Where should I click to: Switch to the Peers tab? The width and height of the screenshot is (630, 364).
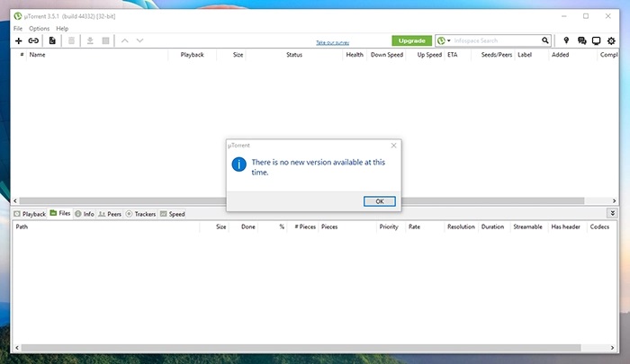click(110, 214)
